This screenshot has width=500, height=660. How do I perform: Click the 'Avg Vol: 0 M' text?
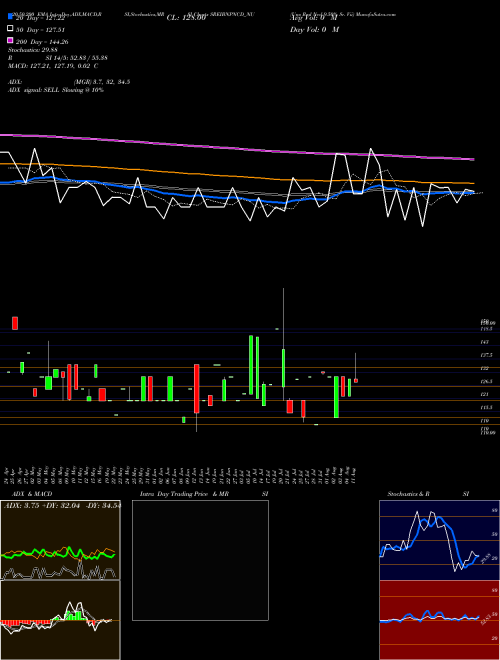point(314,18)
